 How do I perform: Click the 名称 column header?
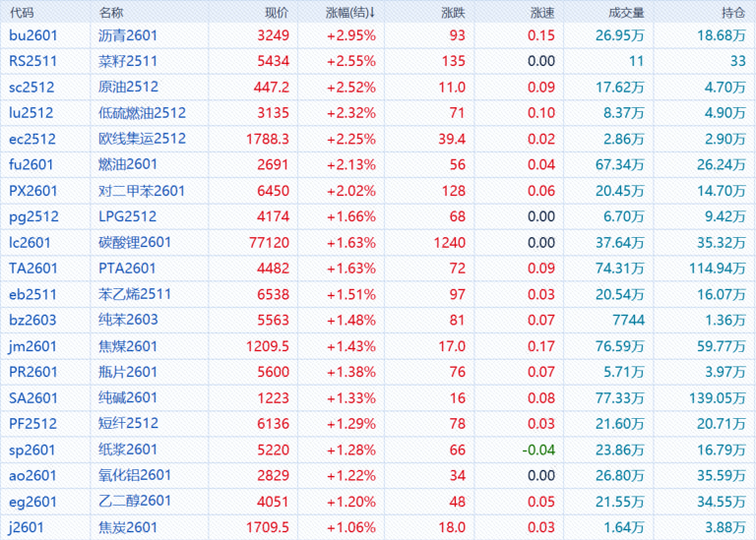click(111, 13)
